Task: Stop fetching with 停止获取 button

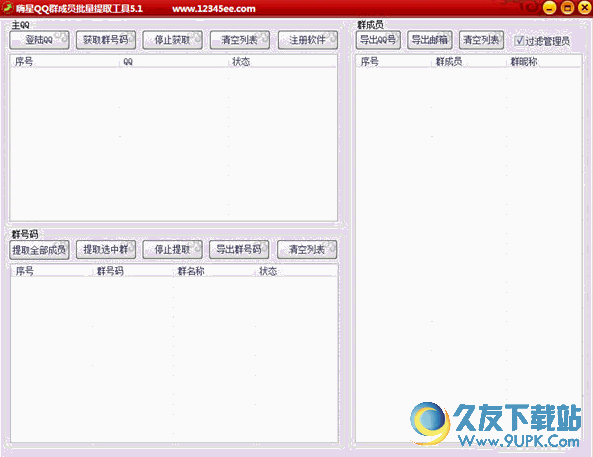Action: point(172,40)
